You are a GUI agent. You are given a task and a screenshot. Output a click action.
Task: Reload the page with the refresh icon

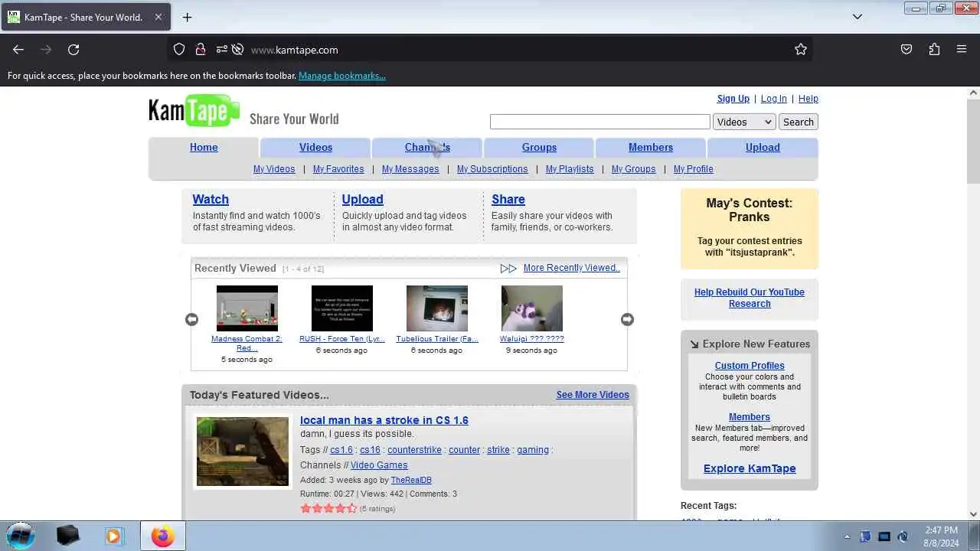pyautogui.click(x=73, y=50)
